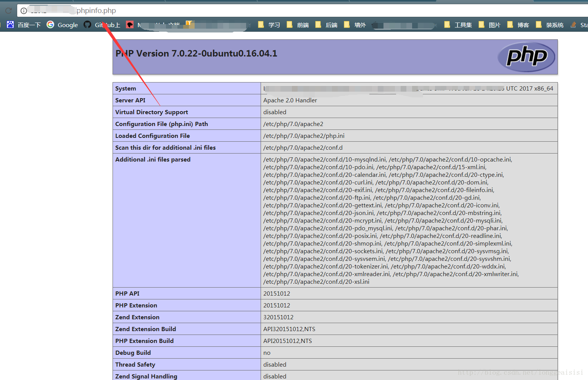Click the 20-xsl.ini file entry
This screenshot has height=380, width=588.
click(x=316, y=281)
